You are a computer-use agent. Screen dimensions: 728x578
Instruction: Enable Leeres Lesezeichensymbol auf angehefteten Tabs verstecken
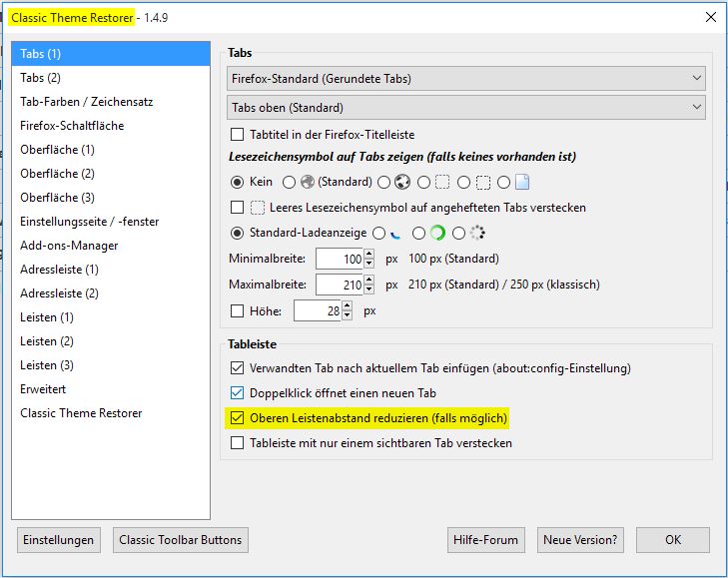238,207
